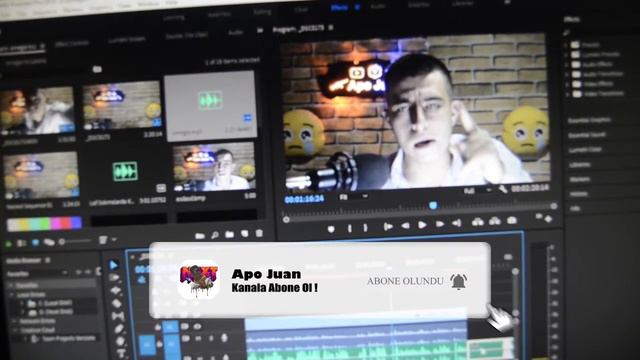Click the Mark In button
640x360 pixels.
(350, 228)
